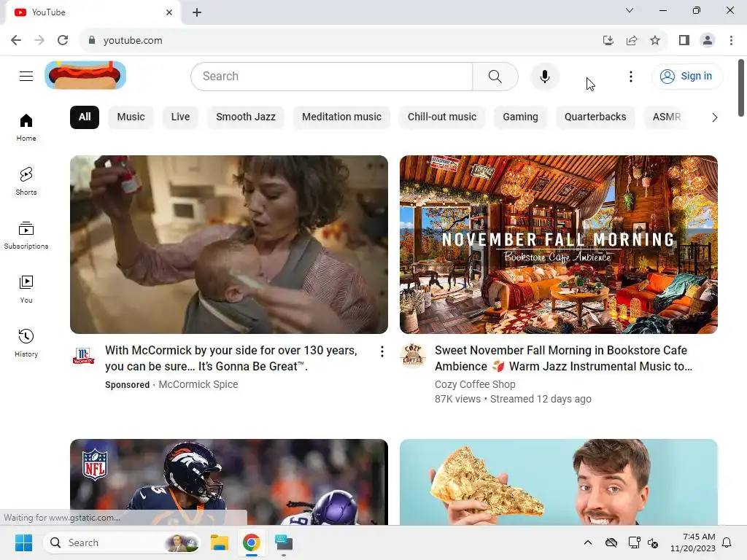Viewport: 747px width, 560px height.
Task: Go forward in browser
Action: point(39,41)
